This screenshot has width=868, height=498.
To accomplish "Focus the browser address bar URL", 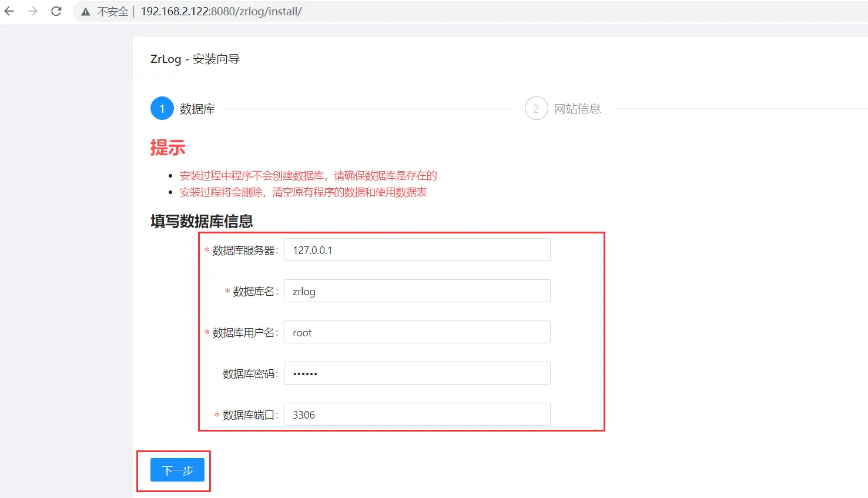I will click(221, 12).
